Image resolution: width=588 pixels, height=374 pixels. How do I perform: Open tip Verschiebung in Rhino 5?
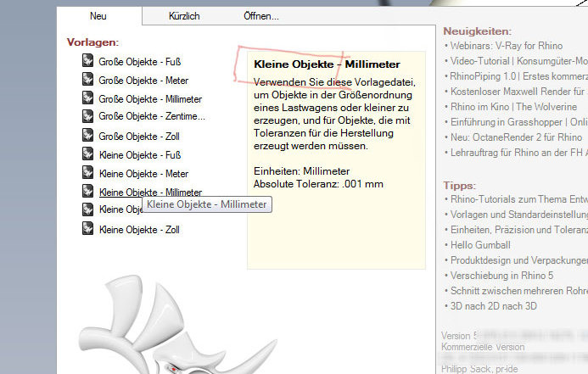pos(501,276)
